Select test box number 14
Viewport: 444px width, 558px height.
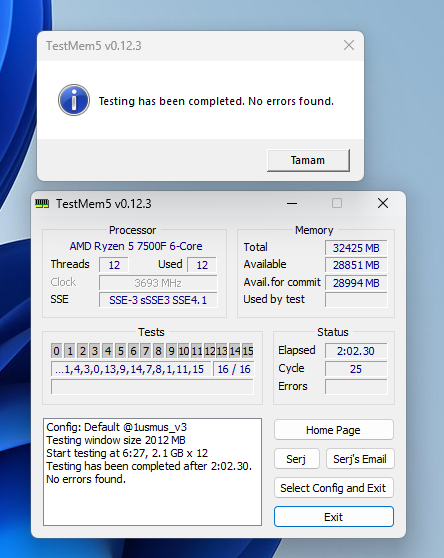pos(234,351)
